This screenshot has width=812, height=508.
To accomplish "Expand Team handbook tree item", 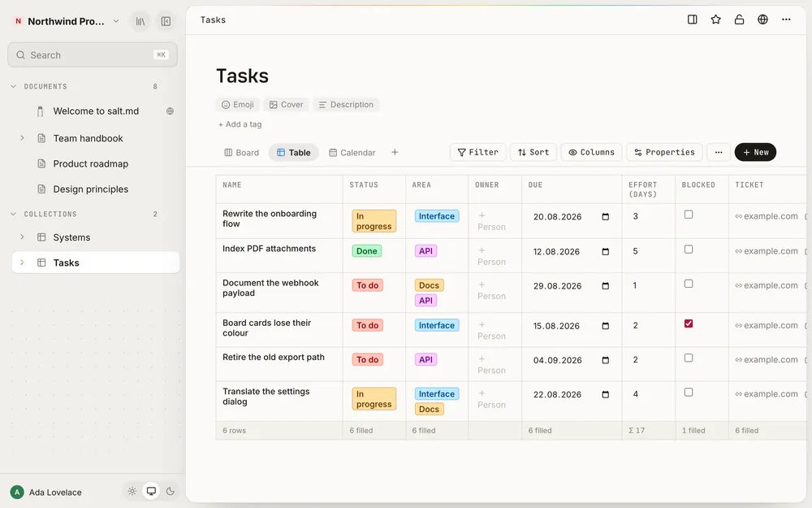I will (x=22, y=138).
